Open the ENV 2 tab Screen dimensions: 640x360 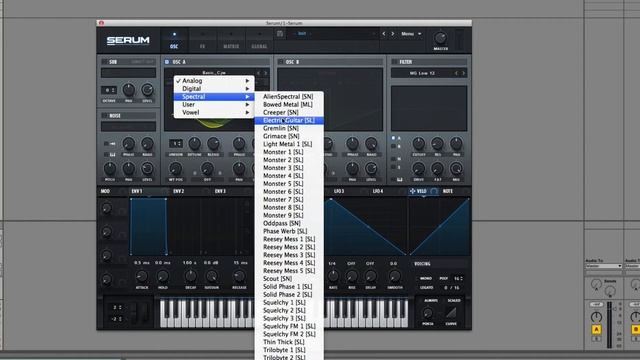coord(178,191)
